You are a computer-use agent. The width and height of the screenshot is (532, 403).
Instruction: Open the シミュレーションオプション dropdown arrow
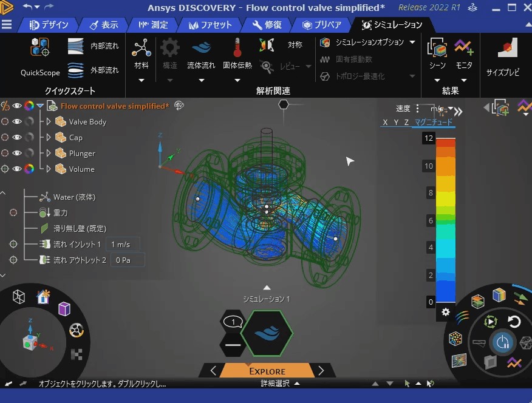pyautogui.click(x=412, y=42)
